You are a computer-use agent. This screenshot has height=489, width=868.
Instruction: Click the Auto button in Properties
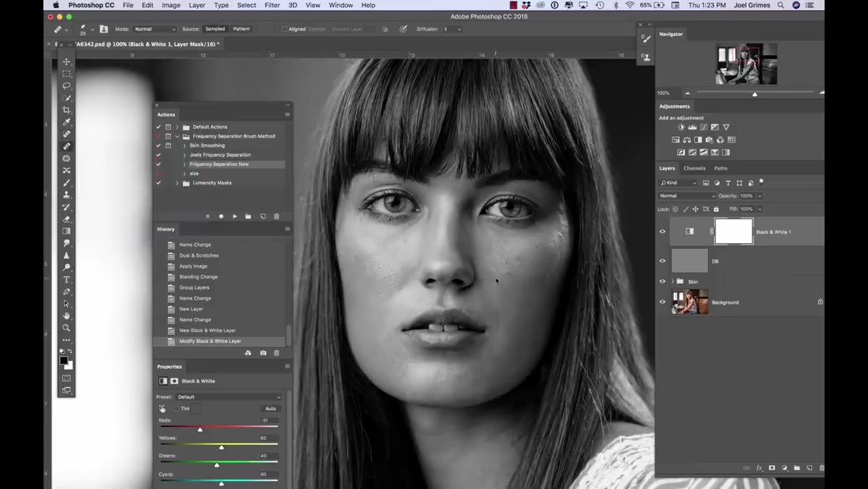271,409
